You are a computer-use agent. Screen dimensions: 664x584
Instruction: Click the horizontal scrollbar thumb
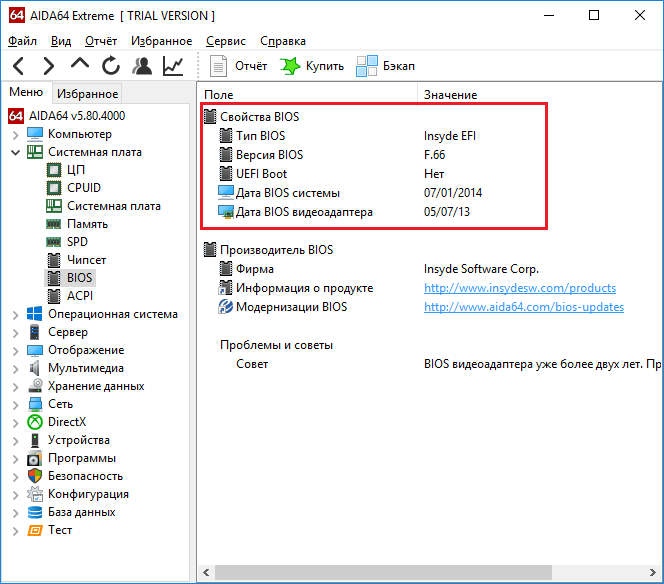[x=383, y=573]
